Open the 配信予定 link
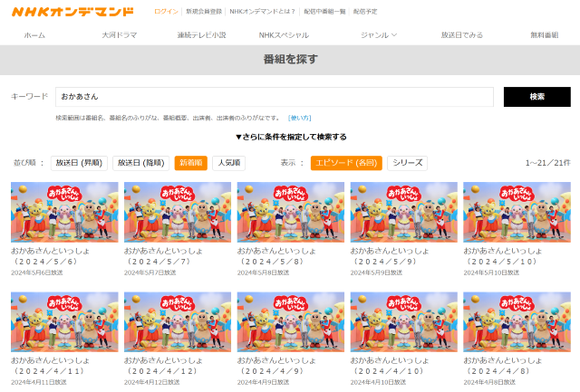 click(365, 12)
